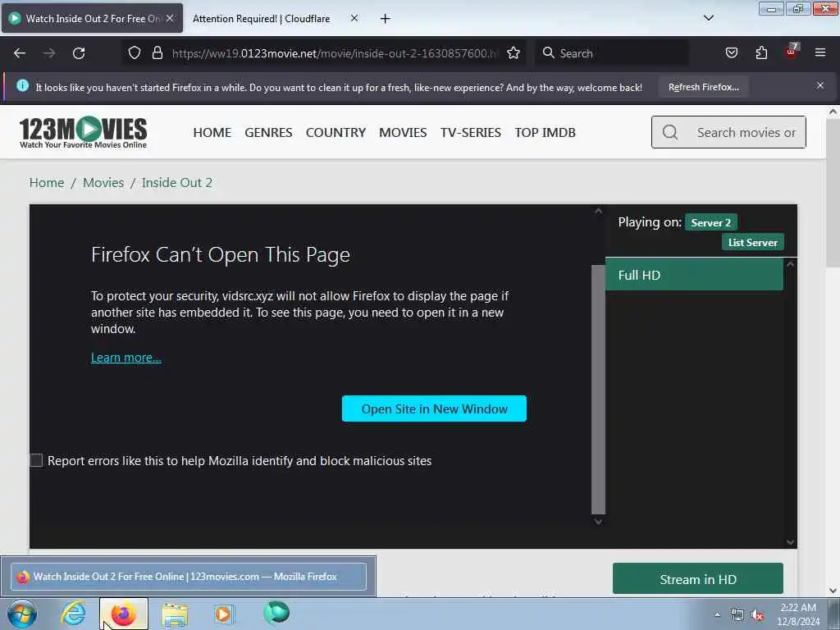Dismiss the Refresh Firefox notification bar
840x630 pixels.
pyautogui.click(x=820, y=85)
